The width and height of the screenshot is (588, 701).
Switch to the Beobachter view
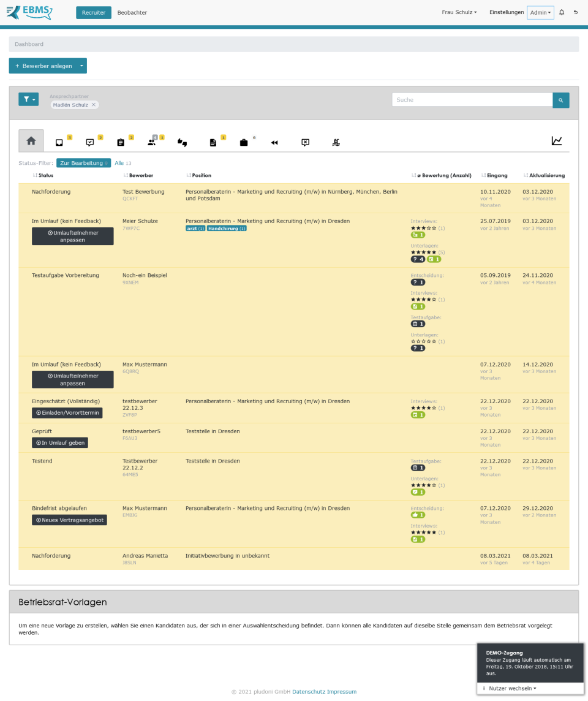coord(132,12)
